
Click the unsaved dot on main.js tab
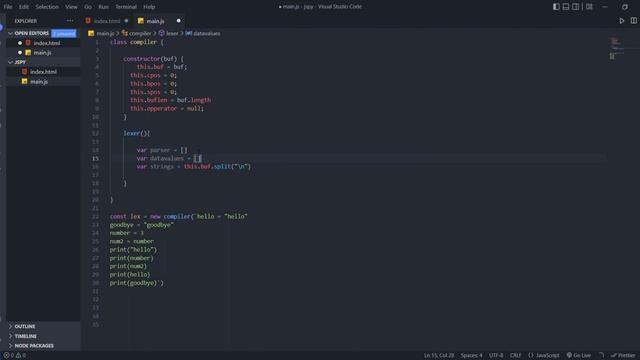(178, 21)
